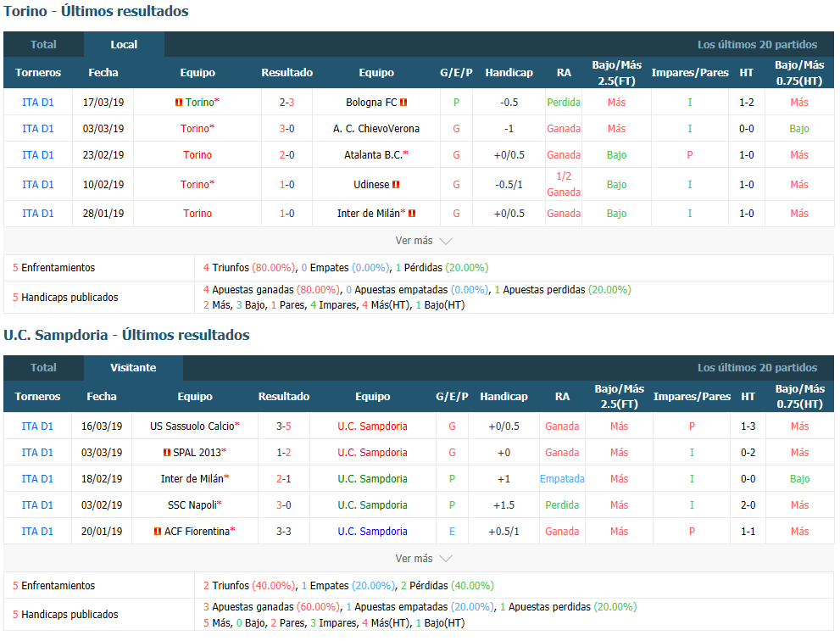Select the Visitante tab for Sampdoria results

133,368
